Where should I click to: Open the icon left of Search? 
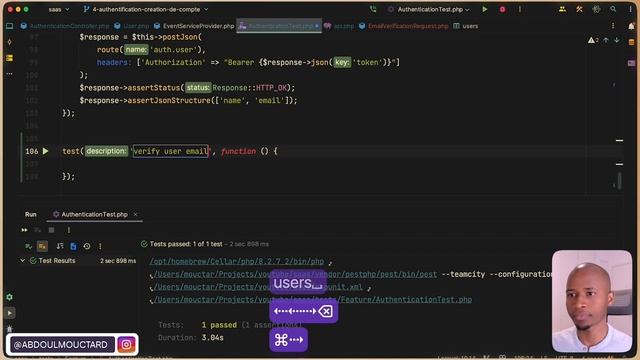coord(596,9)
